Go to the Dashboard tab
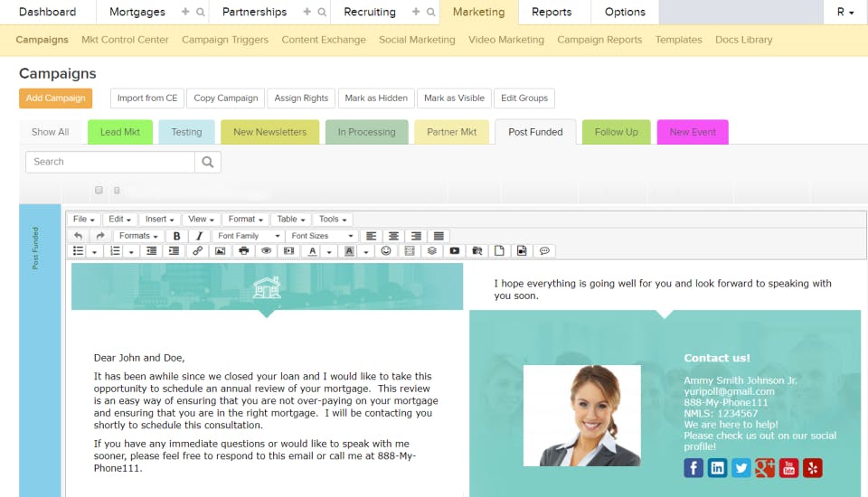 [48, 12]
